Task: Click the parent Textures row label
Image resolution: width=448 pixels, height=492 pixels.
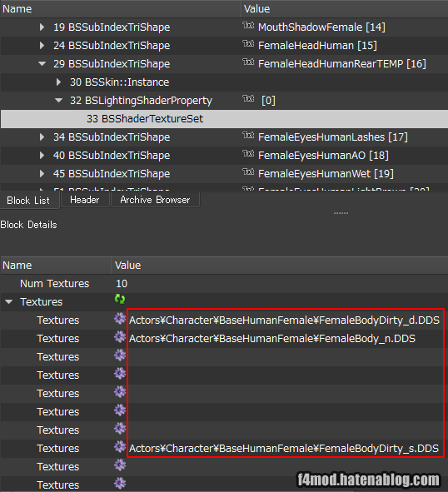Action: (42, 302)
